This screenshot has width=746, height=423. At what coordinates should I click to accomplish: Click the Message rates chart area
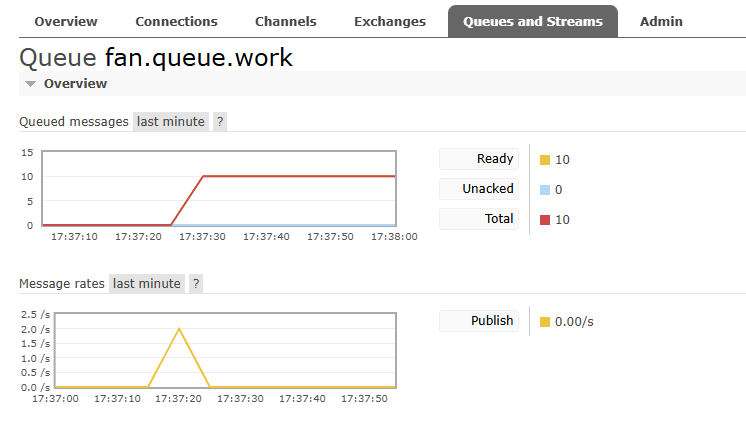226,350
